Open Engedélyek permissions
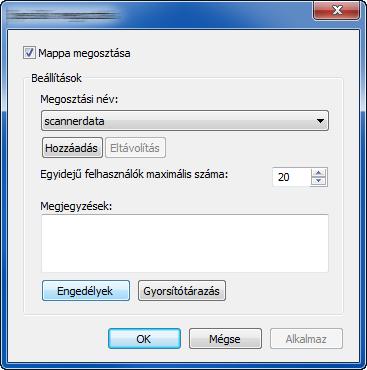Screen dimensions: 367x370 pos(86,291)
